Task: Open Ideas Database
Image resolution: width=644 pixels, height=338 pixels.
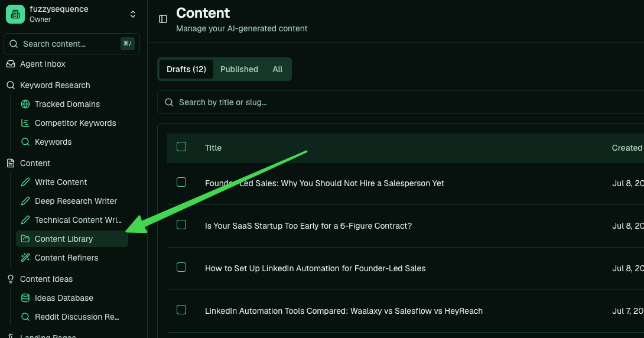Action: pyautogui.click(x=64, y=298)
